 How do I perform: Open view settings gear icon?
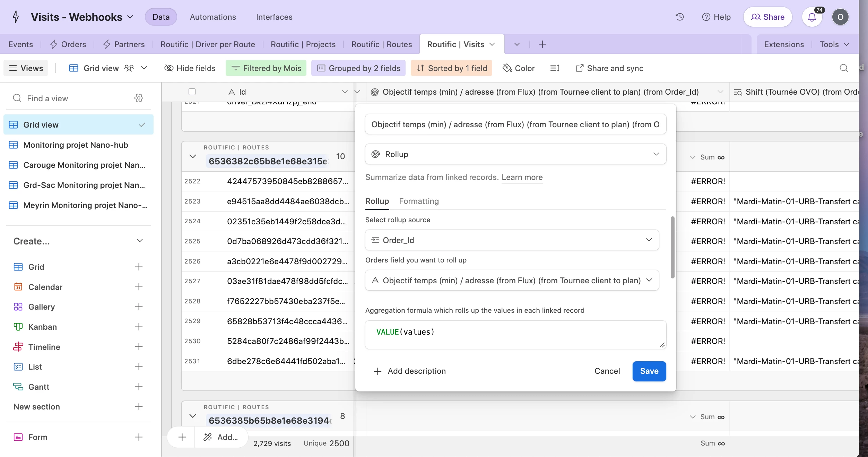(139, 98)
